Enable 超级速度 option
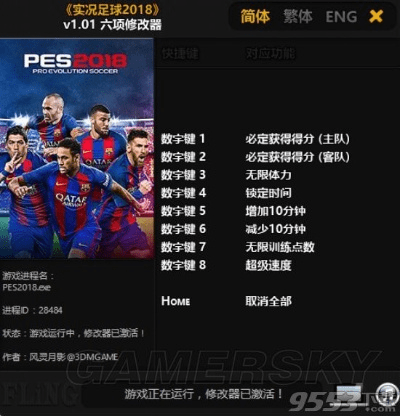 pos(268,265)
